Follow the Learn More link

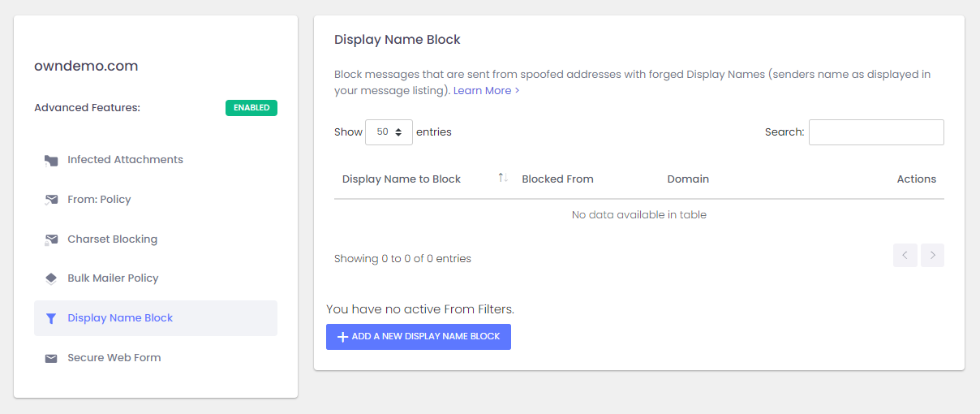tap(486, 91)
